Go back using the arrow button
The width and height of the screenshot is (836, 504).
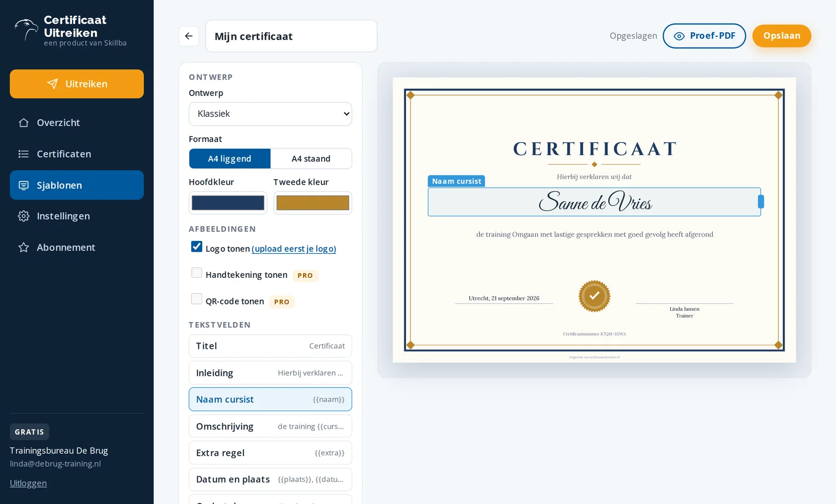[189, 36]
